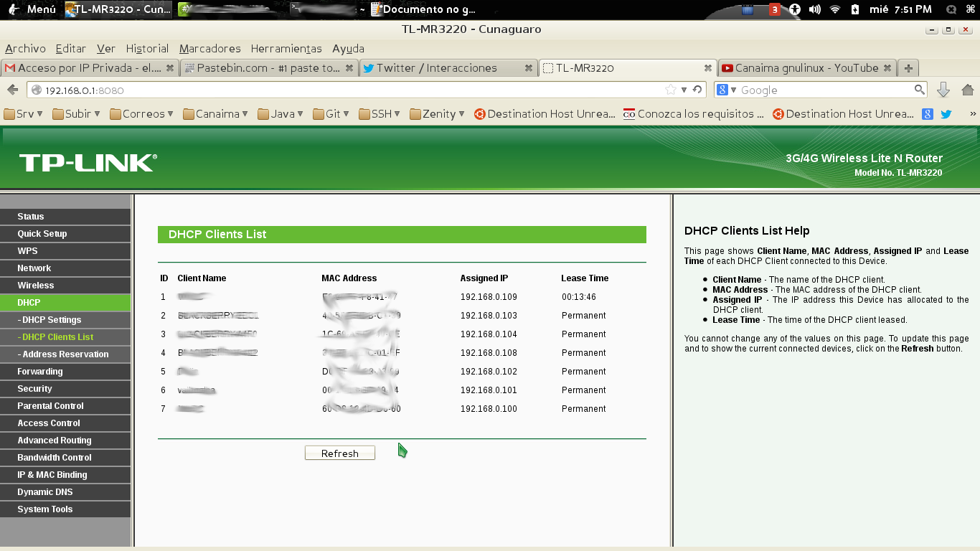Open the Archivo menu
The width and height of the screenshot is (980, 551).
pyautogui.click(x=25, y=49)
